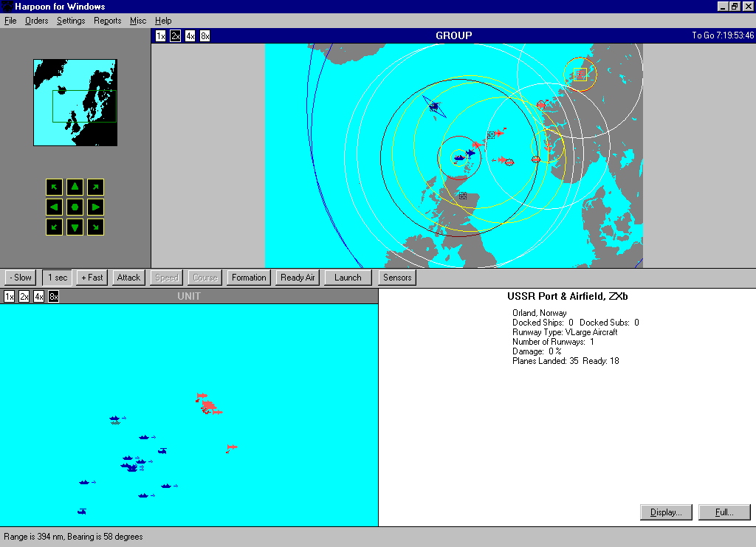Click the - Slow time compression button
Viewport: 756px width, 547px height.
coord(20,278)
